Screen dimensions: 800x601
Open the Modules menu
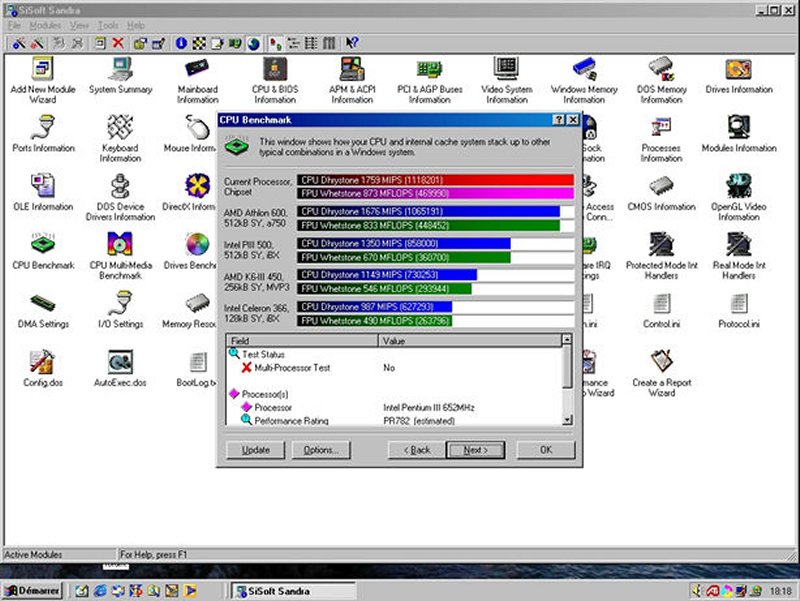[x=45, y=25]
